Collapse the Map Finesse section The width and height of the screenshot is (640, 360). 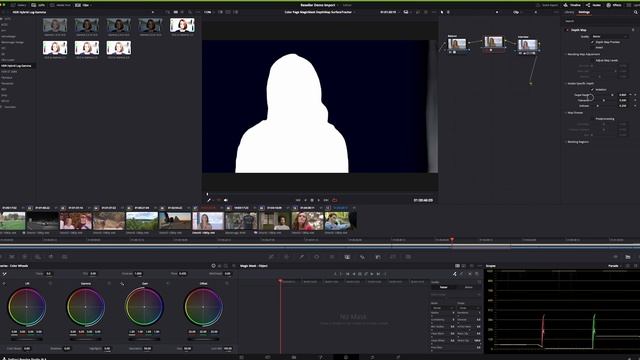[x=575, y=113]
